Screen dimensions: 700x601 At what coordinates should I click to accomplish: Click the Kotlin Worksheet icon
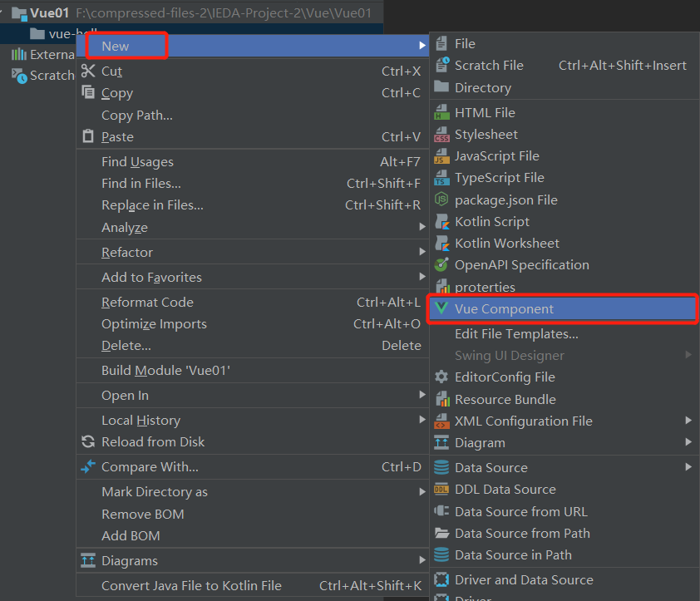pos(442,243)
